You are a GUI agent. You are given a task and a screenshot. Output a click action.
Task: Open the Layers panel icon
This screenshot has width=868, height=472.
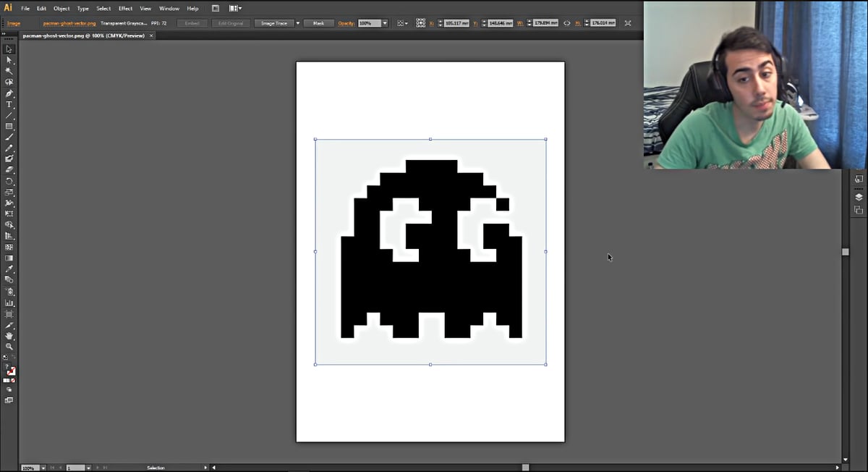tap(859, 196)
